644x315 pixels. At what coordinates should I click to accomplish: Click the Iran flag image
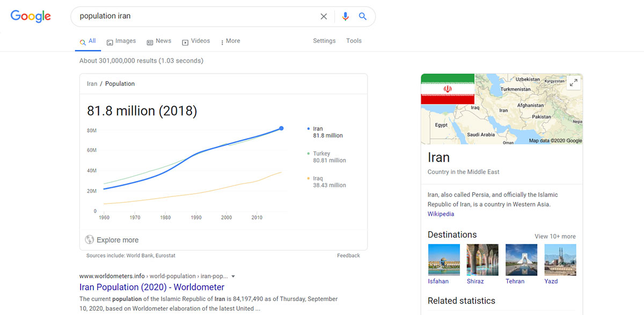point(448,89)
